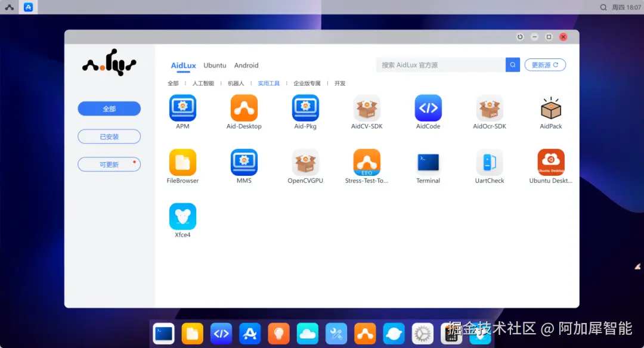
Task: Open the cloud dock icon
Action: click(x=307, y=334)
